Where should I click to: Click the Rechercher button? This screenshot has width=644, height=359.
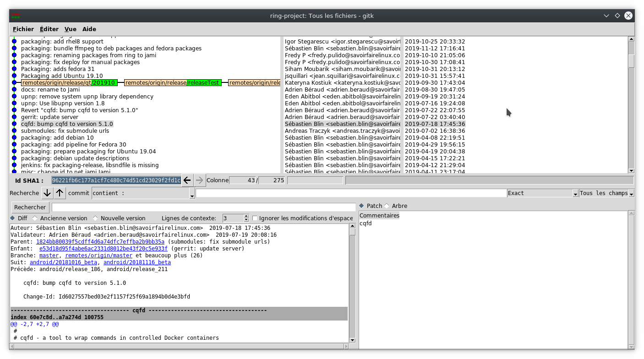(x=30, y=207)
